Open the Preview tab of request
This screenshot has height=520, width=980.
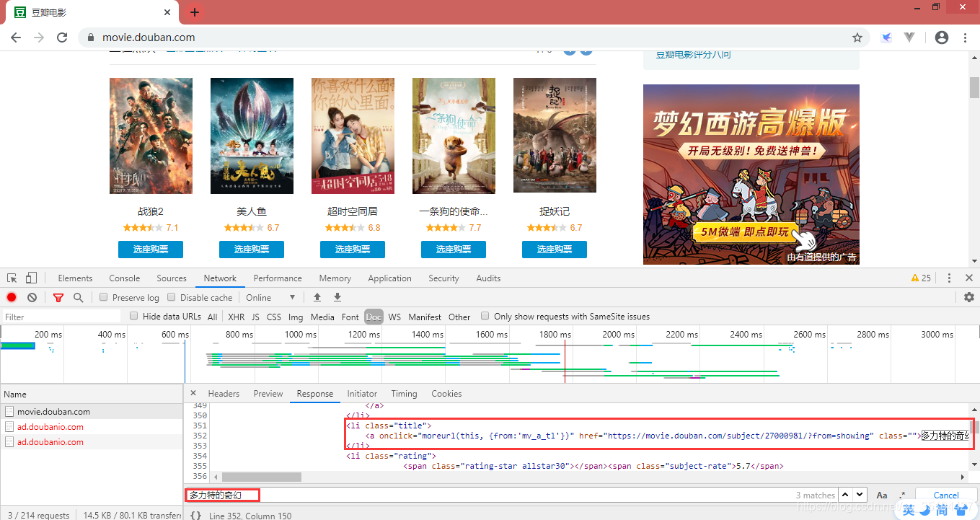click(268, 394)
